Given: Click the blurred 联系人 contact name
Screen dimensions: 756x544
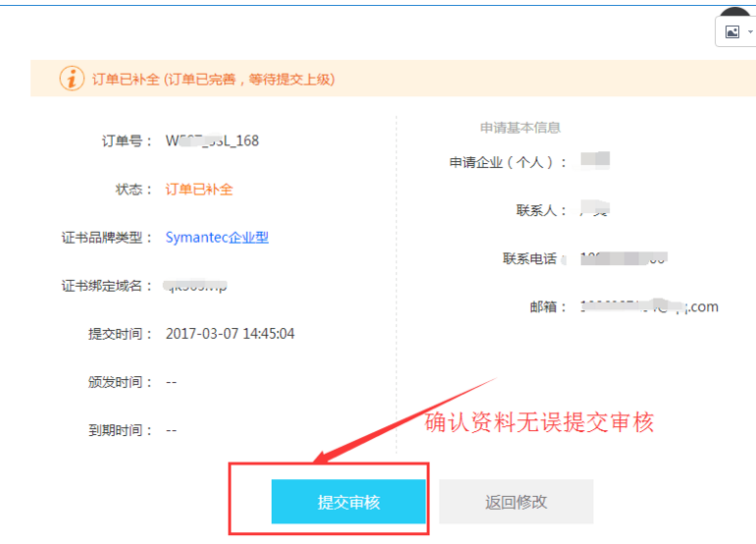Looking at the screenshot, I should [594, 210].
